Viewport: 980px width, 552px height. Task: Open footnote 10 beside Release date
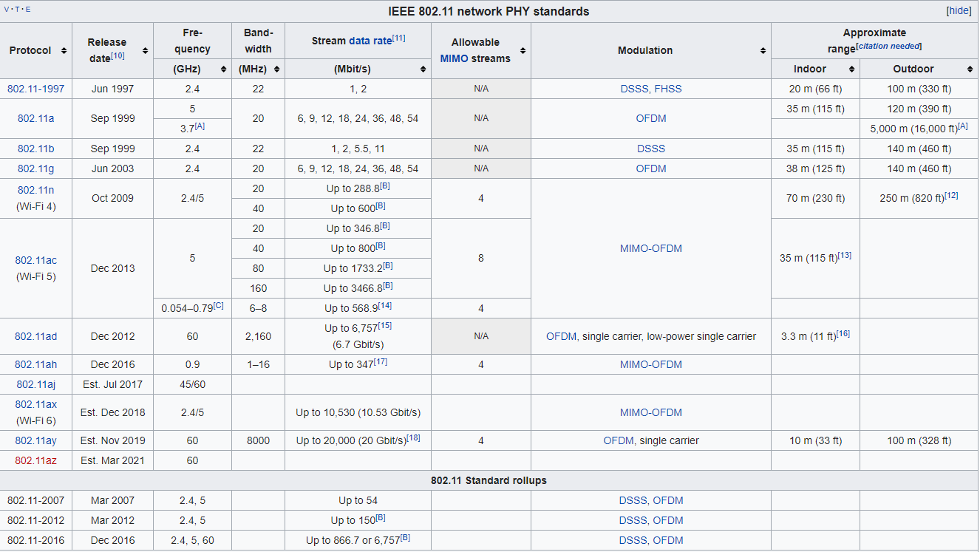[118, 55]
